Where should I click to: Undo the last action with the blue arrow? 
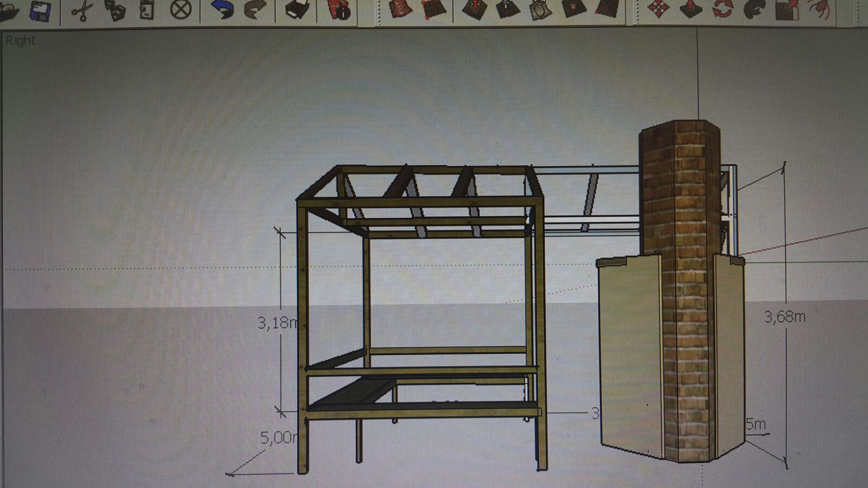click(x=222, y=10)
